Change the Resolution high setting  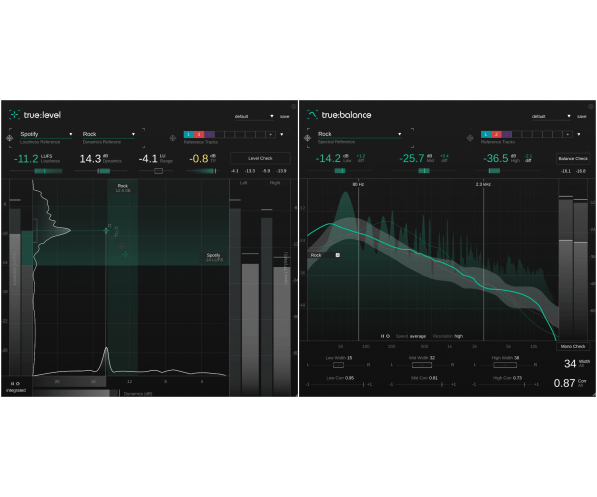tap(448, 336)
